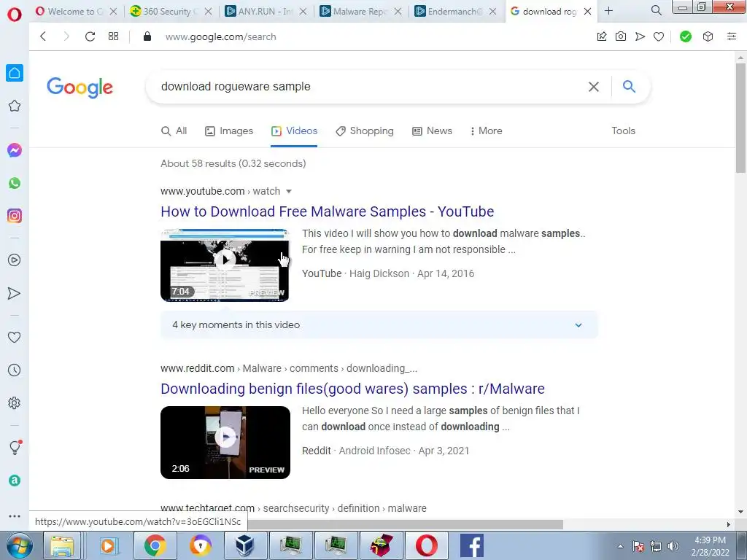The width and height of the screenshot is (747, 560).
Task: Open Settings gear in sidebar
Action: (15, 402)
